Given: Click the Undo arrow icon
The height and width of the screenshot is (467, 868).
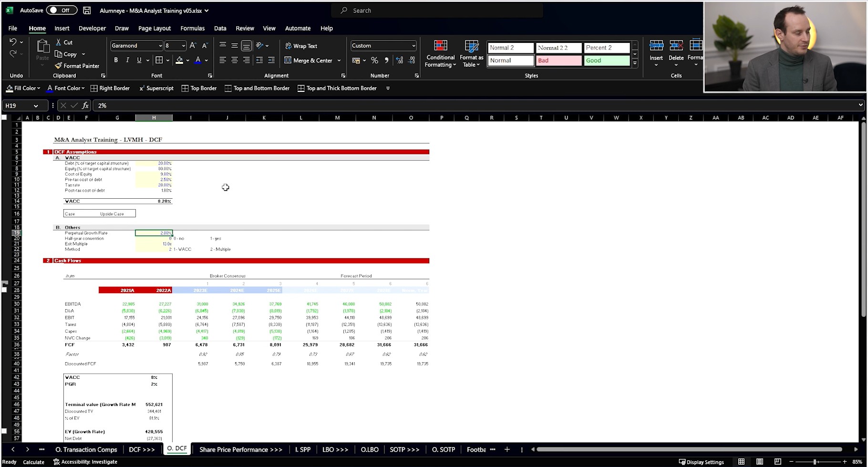Looking at the screenshot, I should coord(13,42).
